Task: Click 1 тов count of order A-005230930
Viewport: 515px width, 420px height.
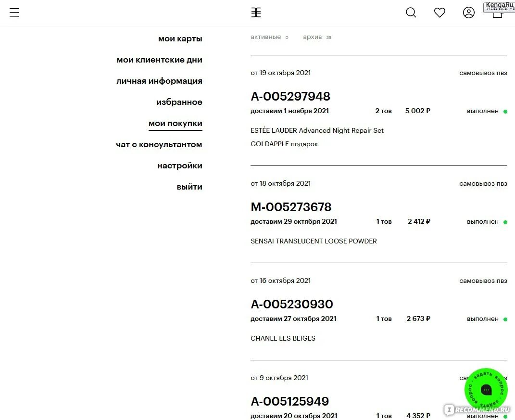Action: coord(384,319)
